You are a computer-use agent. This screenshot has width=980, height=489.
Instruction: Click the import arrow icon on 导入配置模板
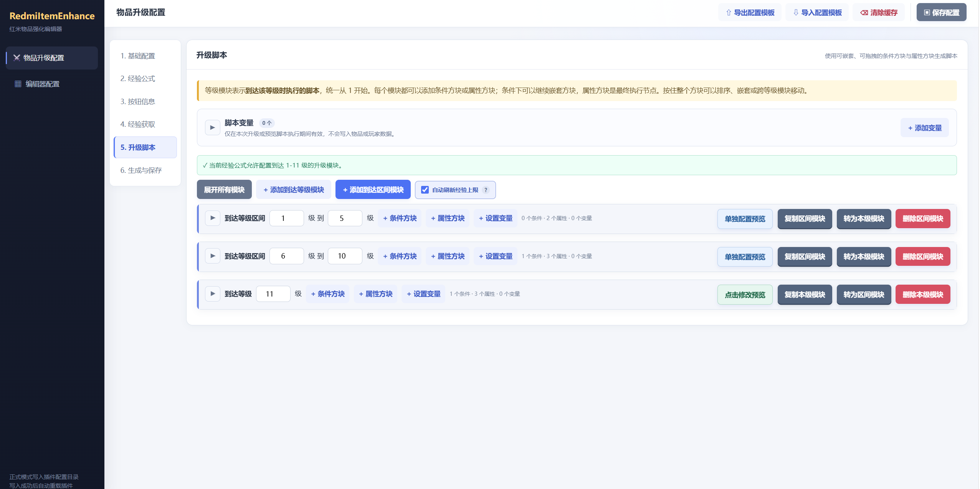tap(795, 13)
